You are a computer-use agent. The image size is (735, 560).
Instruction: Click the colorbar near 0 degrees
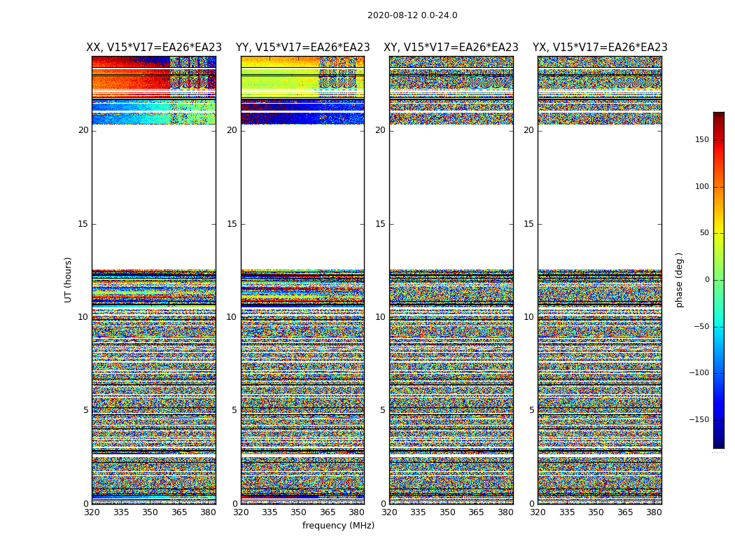(x=719, y=280)
